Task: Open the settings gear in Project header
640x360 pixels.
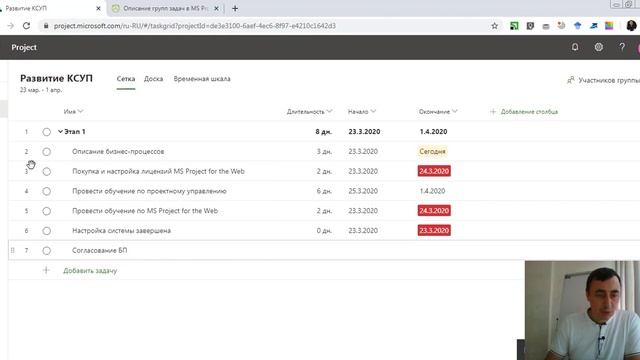Action: click(x=598, y=47)
